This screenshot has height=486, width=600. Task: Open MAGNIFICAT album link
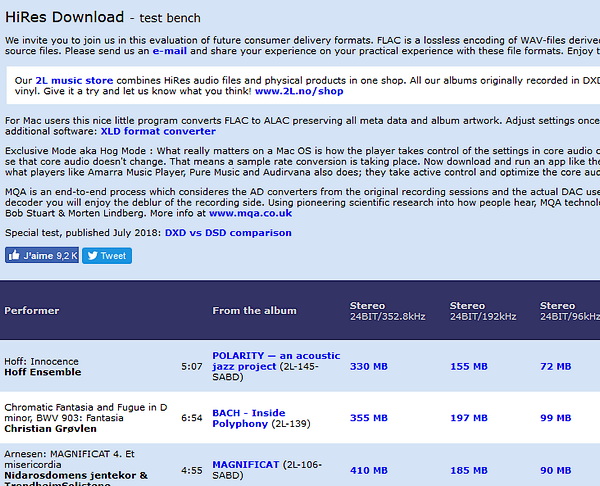[246, 465]
